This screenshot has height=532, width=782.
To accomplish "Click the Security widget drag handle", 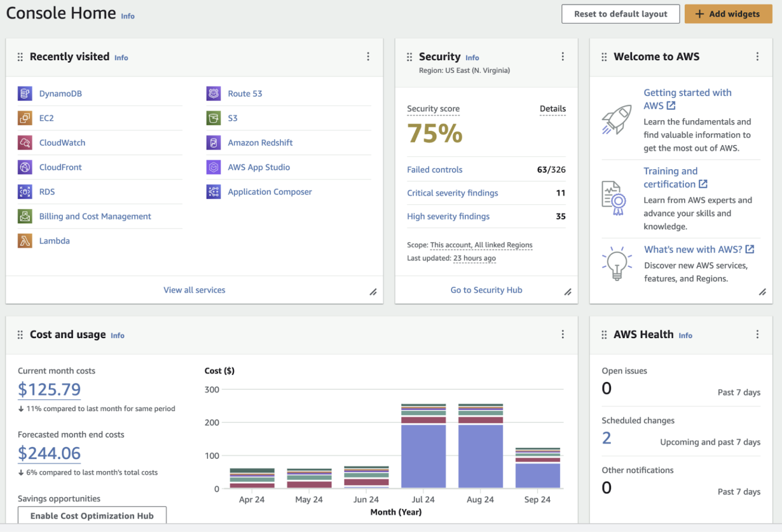I will [x=409, y=57].
